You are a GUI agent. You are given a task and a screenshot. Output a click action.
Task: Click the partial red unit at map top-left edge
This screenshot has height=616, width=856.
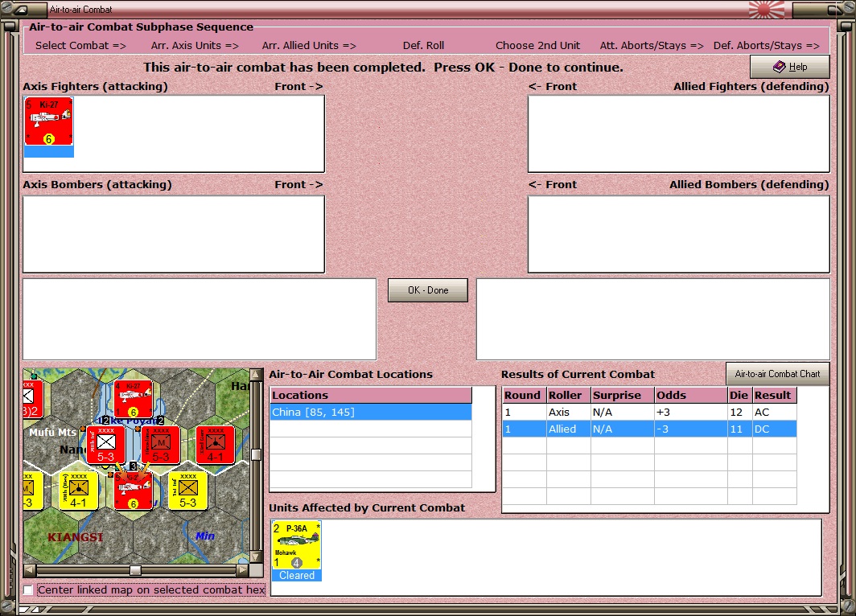tap(33, 399)
